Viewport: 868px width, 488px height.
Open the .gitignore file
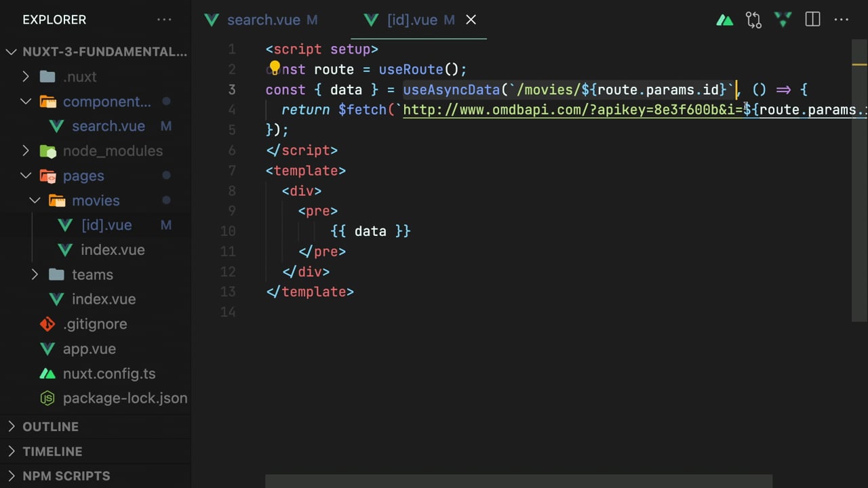tap(95, 324)
